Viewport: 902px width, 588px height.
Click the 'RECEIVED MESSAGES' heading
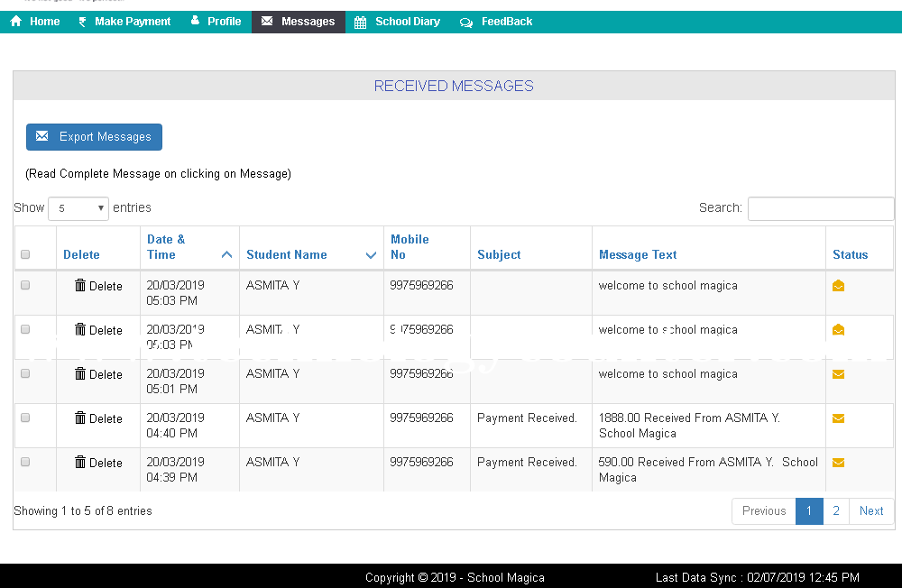454,86
